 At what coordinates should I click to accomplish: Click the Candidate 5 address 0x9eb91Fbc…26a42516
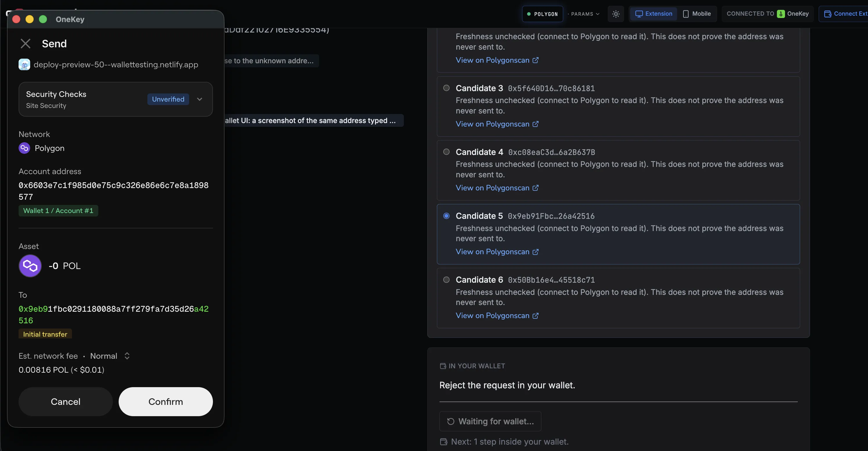551,216
